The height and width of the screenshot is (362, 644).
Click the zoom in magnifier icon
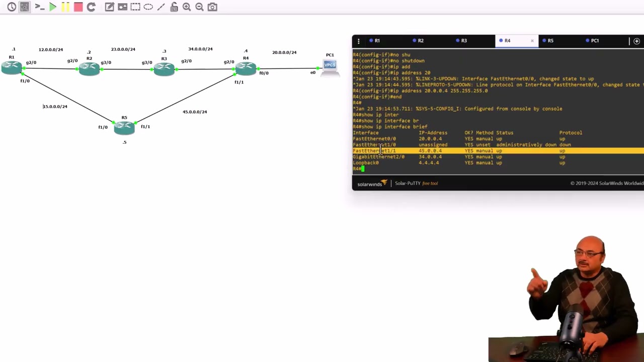point(187,7)
